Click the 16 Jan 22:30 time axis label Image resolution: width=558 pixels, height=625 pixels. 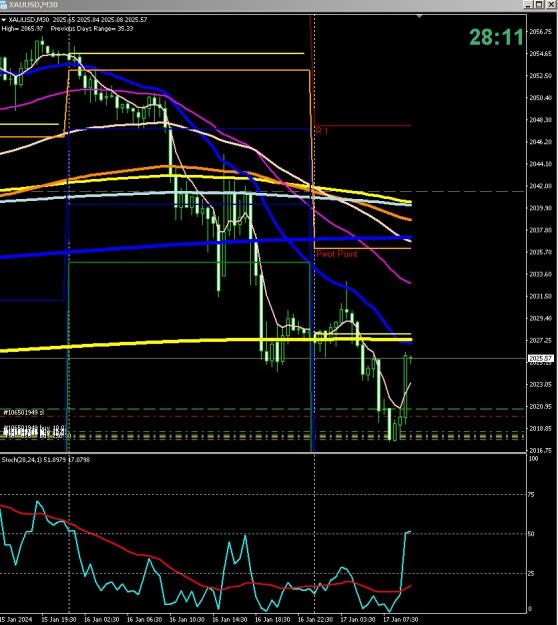click(x=315, y=620)
